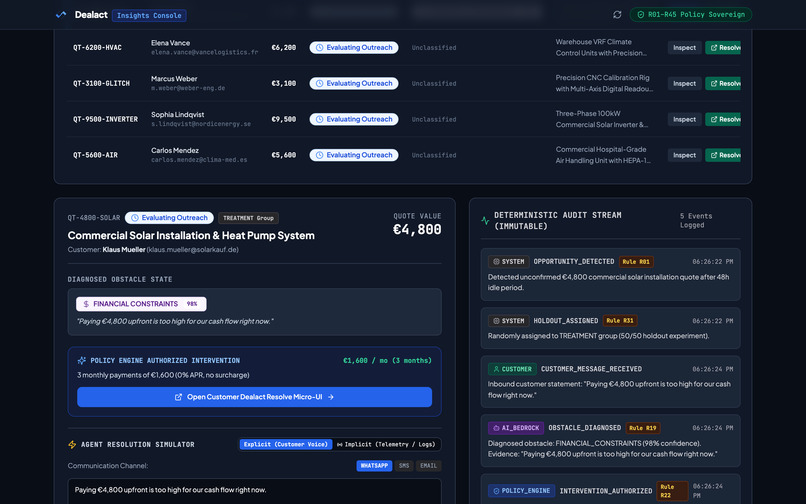Click the €9,500 amount cell

point(284,119)
